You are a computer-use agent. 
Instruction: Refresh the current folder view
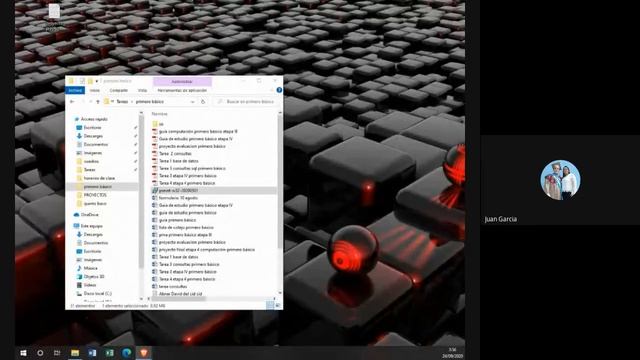point(203,102)
